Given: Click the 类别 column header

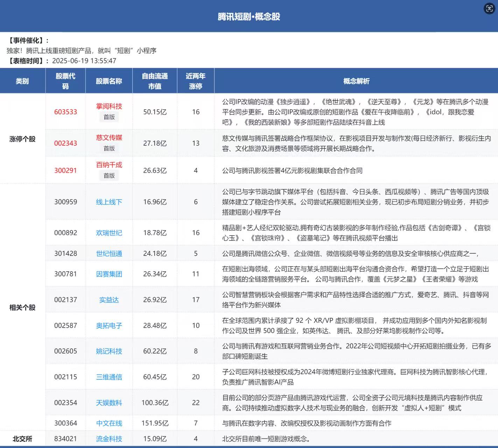Looking at the screenshot, I should click(x=22, y=81).
